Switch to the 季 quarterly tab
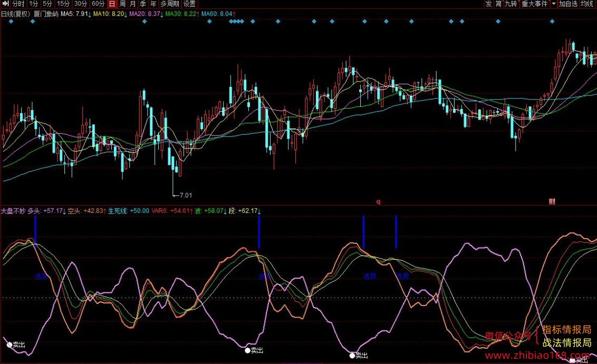 point(143,4)
